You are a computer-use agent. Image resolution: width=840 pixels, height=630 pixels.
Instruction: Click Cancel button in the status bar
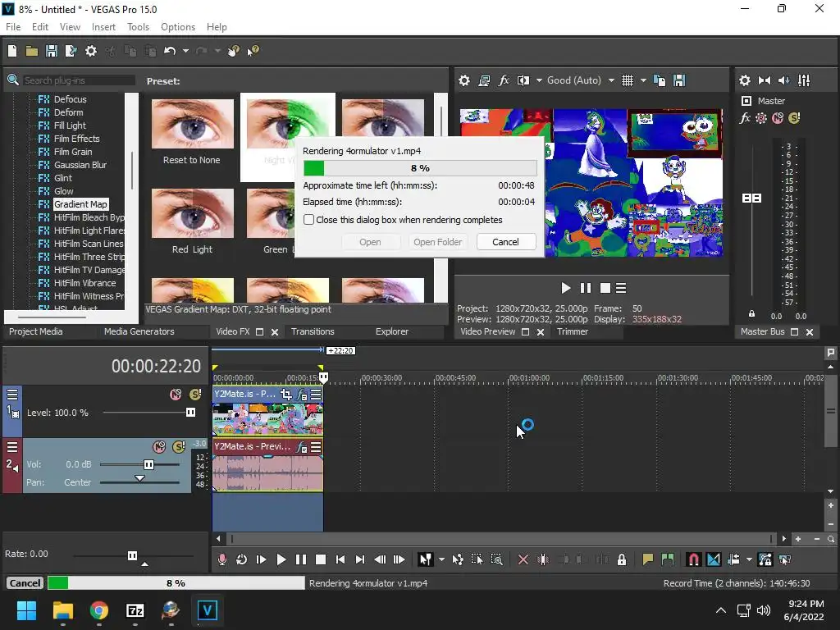(25, 583)
